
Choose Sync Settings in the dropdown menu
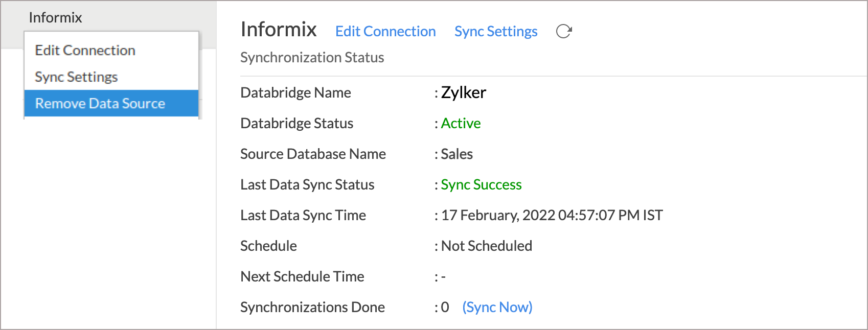click(111, 77)
